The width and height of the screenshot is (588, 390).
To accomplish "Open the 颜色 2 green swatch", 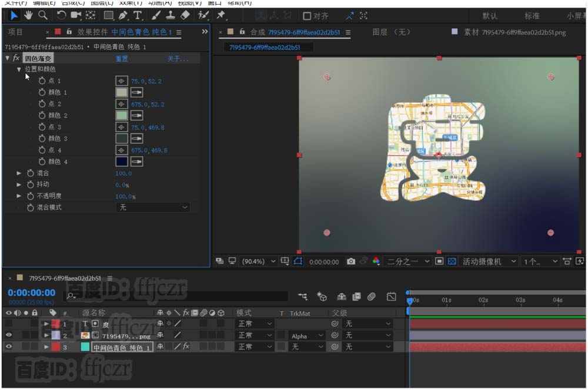I will pyautogui.click(x=122, y=115).
